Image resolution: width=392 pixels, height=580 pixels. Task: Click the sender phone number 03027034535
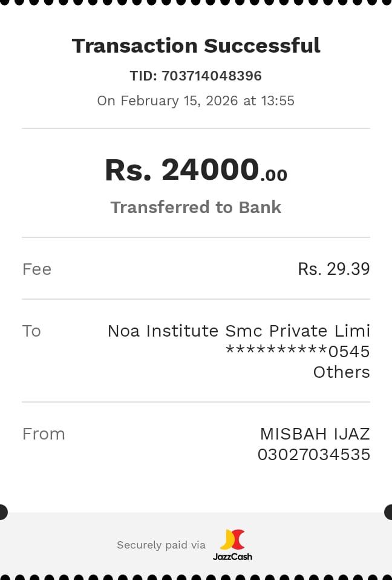313,454
